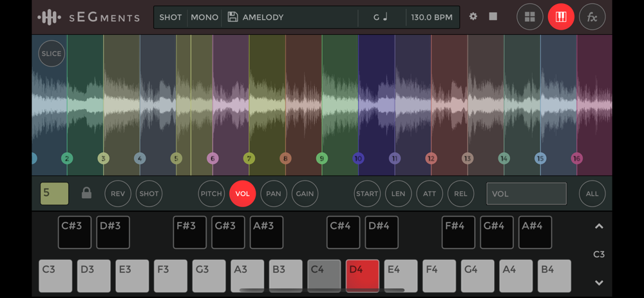Click the ALL button
644x298 pixels.
coord(592,194)
